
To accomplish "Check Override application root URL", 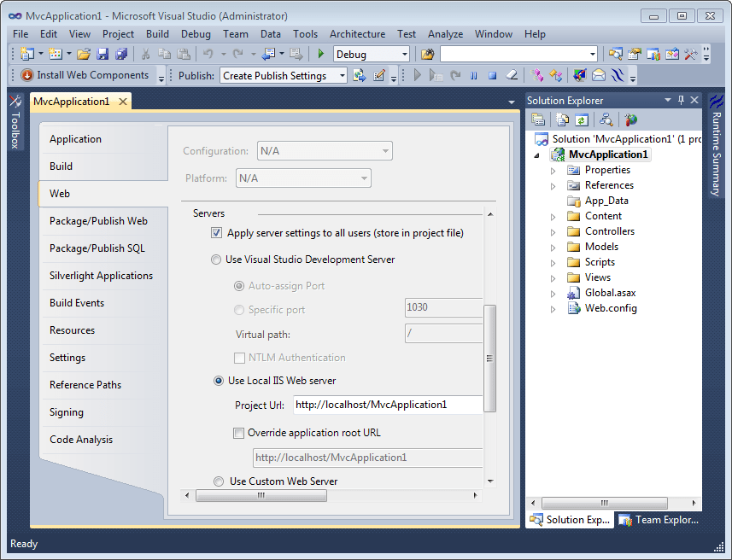I will pyautogui.click(x=238, y=434).
